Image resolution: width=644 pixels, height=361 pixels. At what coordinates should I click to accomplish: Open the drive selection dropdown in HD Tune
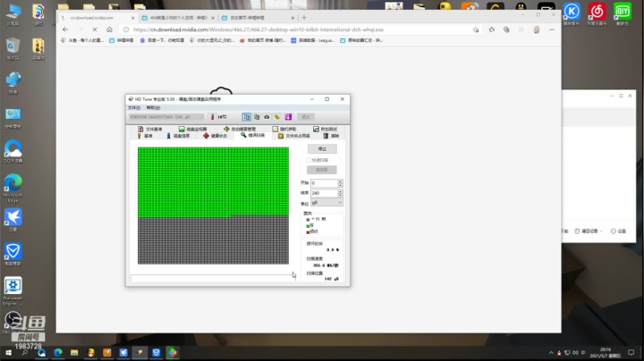click(x=166, y=117)
